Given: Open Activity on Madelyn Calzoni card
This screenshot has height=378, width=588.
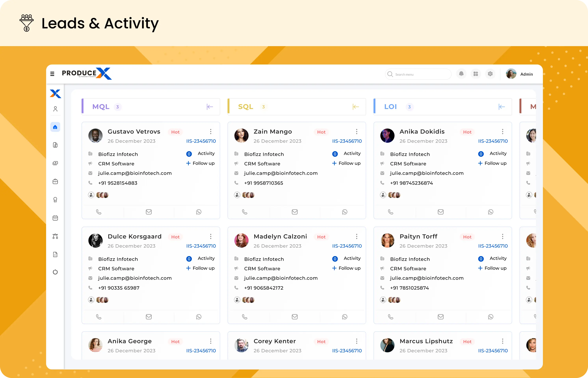Looking at the screenshot, I should (x=346, y=259).
